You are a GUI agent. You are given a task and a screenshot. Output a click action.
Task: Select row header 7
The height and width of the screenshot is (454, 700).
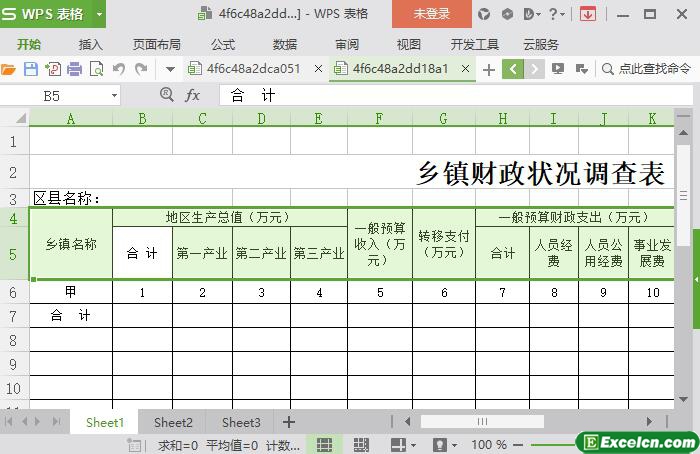coord(13,316)
